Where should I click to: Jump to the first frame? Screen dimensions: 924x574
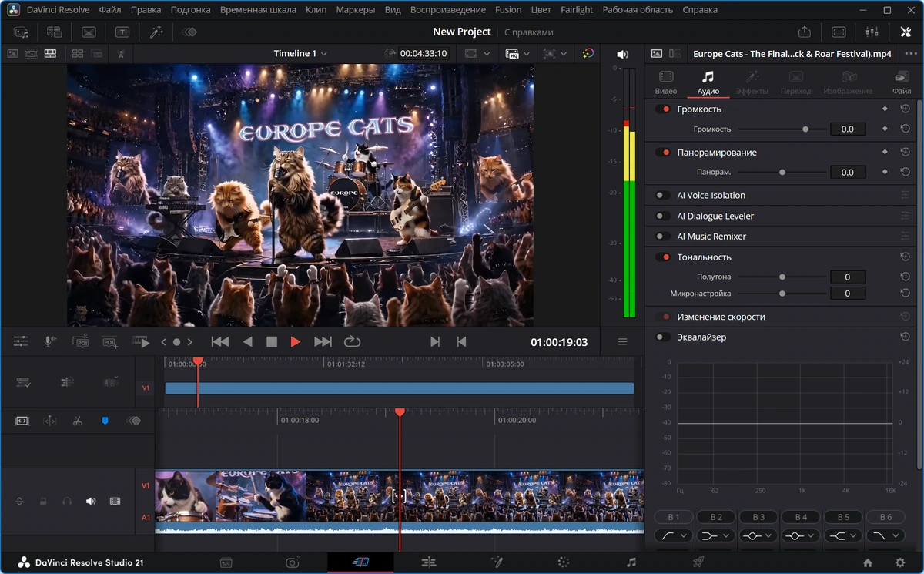point(220,342)
